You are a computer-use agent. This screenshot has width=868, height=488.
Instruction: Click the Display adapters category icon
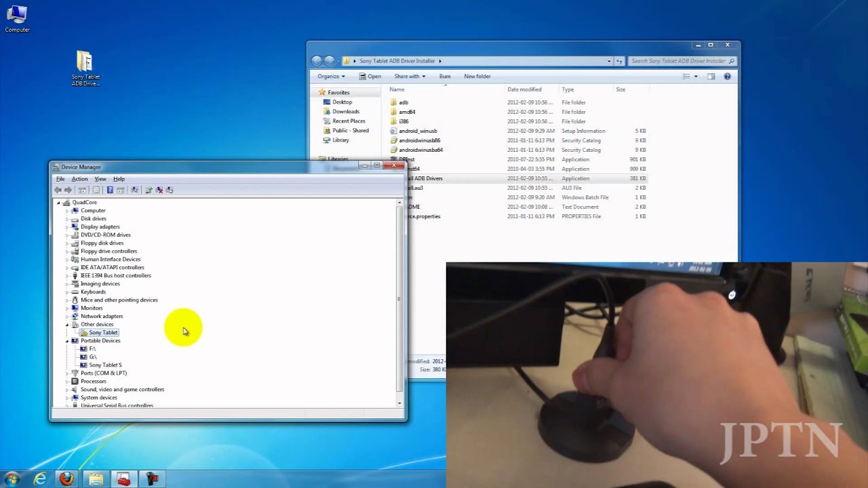click(75, 227)
